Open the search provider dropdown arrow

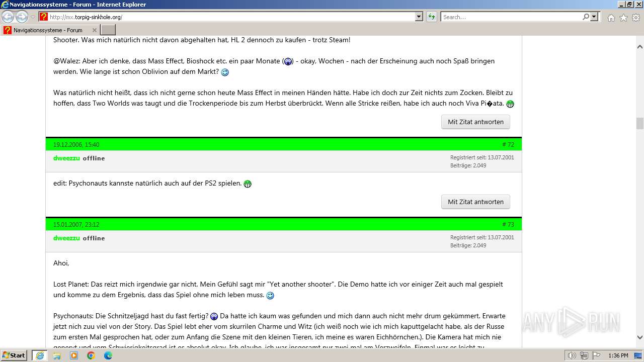click(594, 17)
